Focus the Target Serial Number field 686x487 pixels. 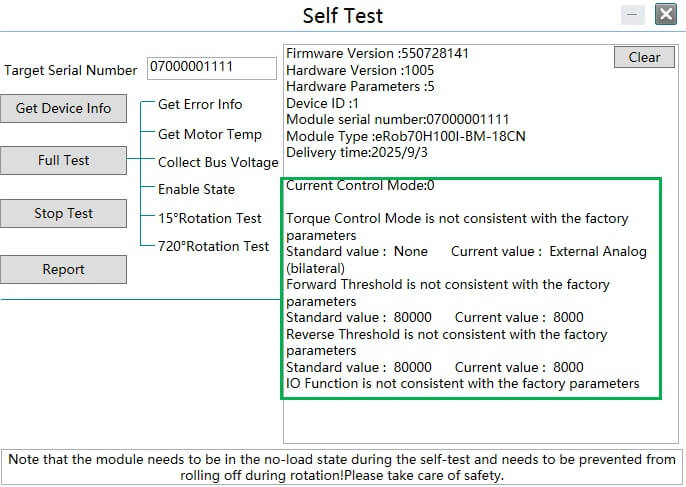point(211,67)
